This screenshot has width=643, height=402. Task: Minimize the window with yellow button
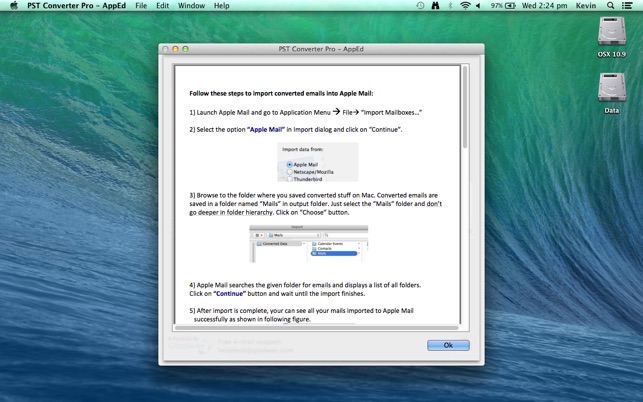tap(175, 49)
